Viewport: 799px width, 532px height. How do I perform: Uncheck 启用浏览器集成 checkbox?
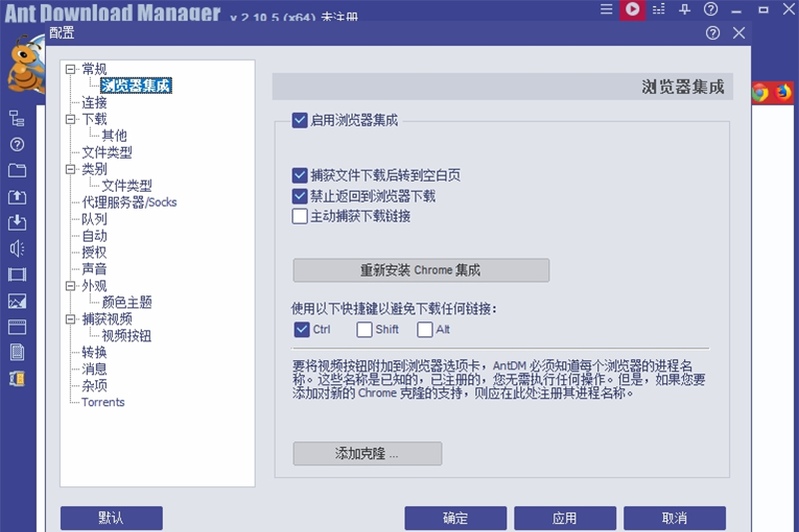coord(300,120)
